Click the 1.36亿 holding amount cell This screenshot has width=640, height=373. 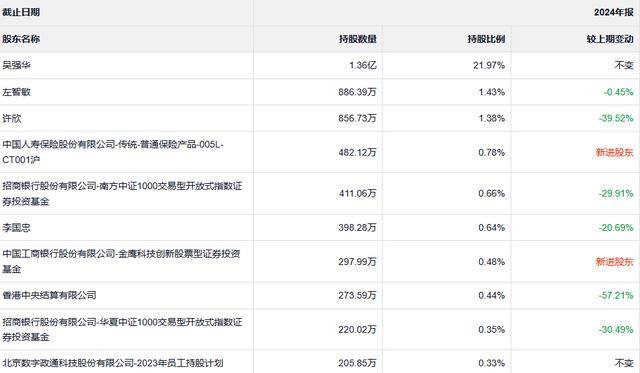coord(363,65)
